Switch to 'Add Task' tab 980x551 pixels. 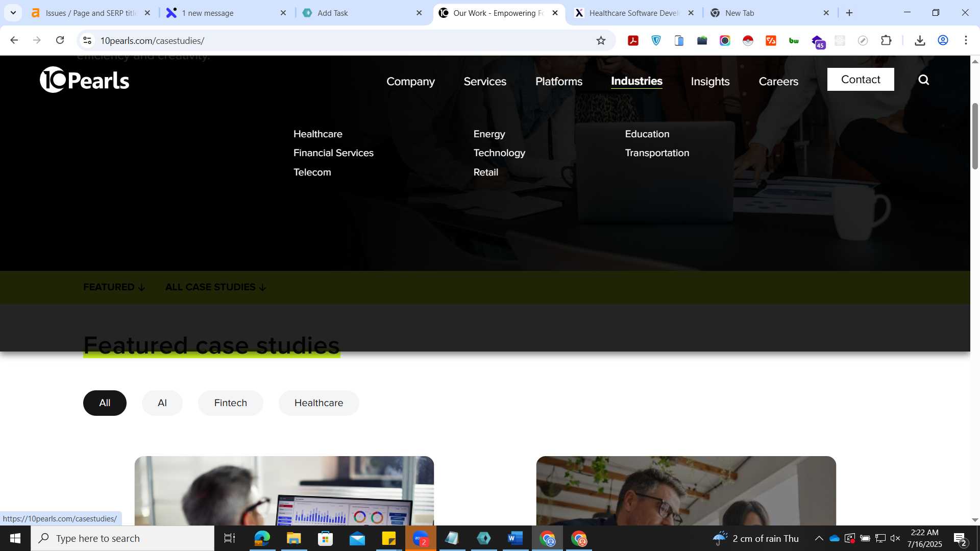pos(362,13)
